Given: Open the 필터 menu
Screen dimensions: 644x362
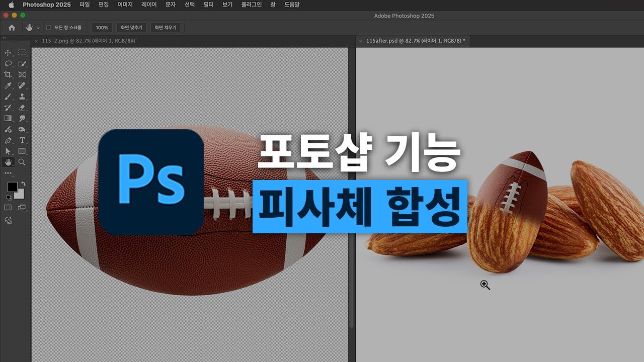Looking at the screenshot, I should coord(208,5).
